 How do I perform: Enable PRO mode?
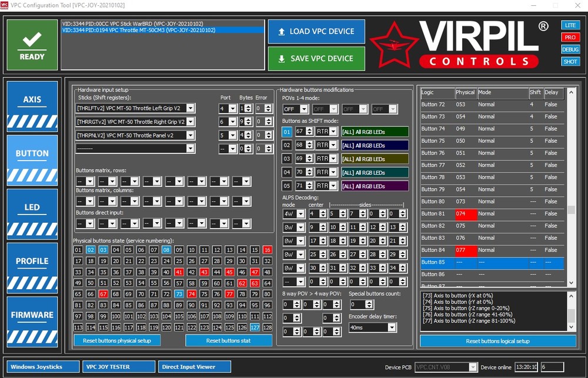tap(570, 38)
